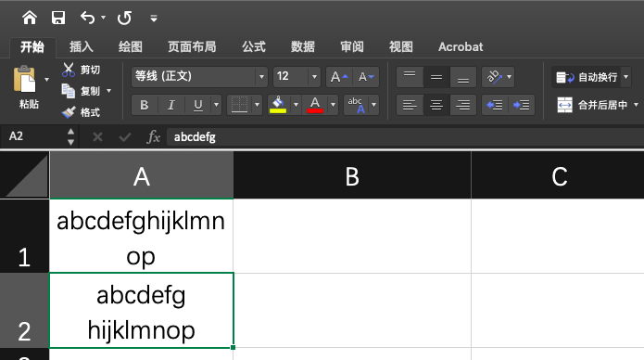Open the fill color picker arrow

click(x=296, y=105)
